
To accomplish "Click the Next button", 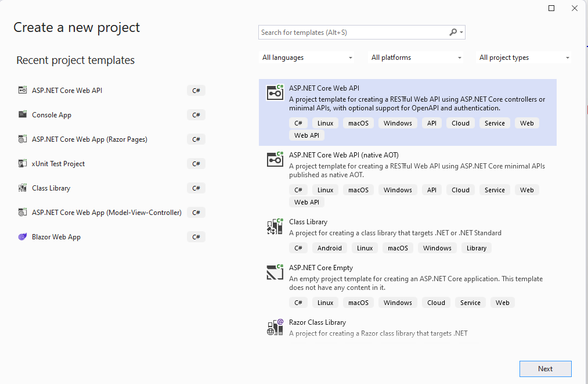I will coord(545,369).
